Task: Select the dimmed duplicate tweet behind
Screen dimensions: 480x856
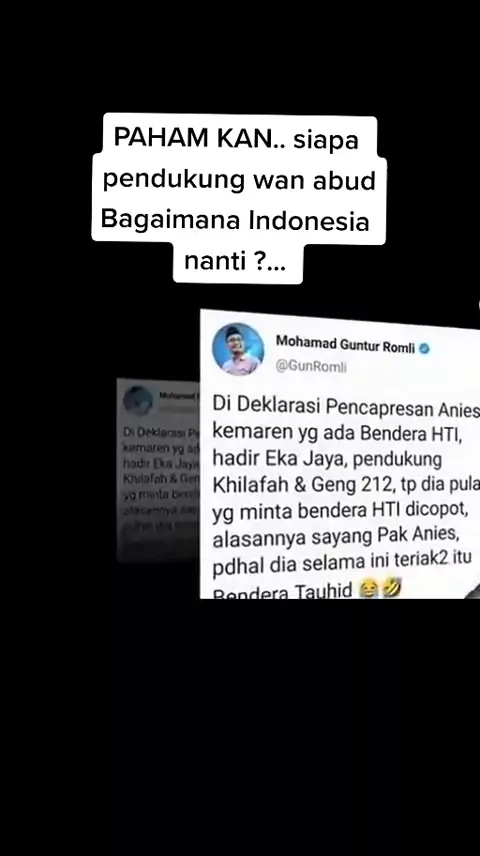Action: pos(158,470)
